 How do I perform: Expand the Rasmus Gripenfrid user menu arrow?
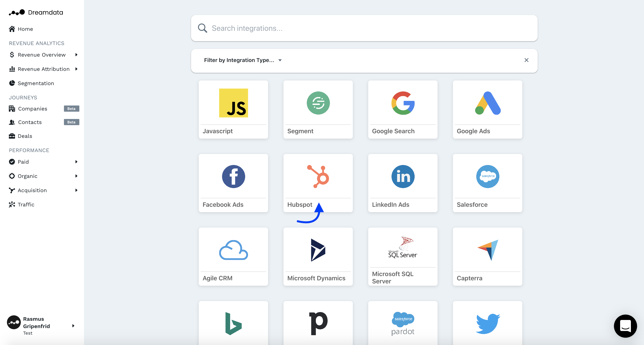[x=73, y=326]
